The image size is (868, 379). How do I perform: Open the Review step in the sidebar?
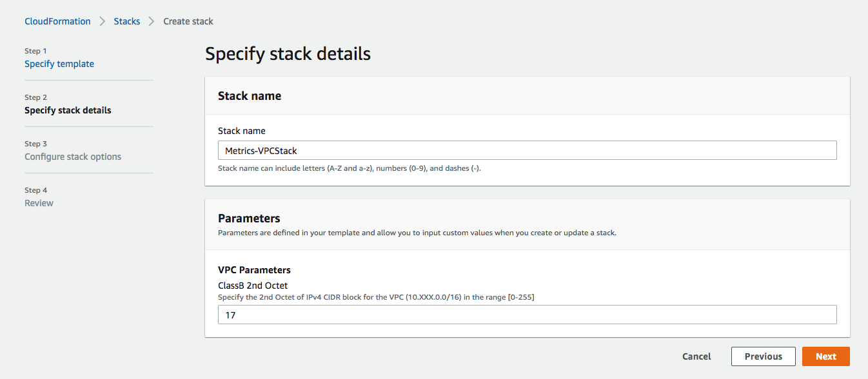(39, 203)
